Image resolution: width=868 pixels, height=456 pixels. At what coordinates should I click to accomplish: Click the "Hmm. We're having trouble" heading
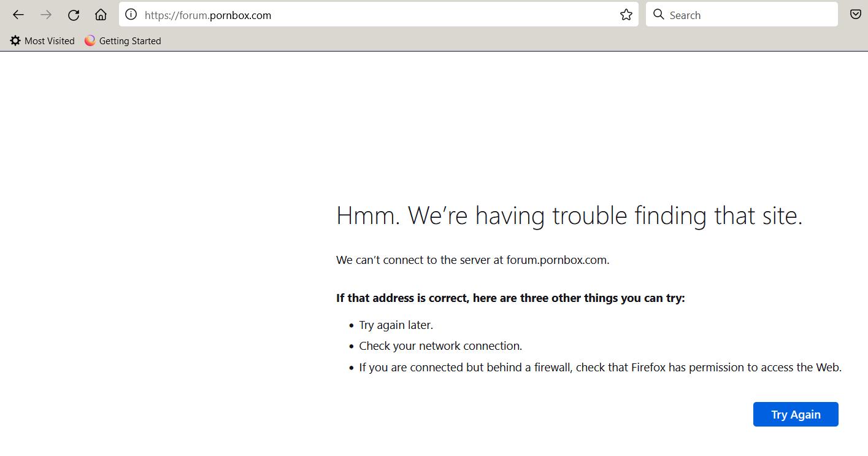point(569,216)
